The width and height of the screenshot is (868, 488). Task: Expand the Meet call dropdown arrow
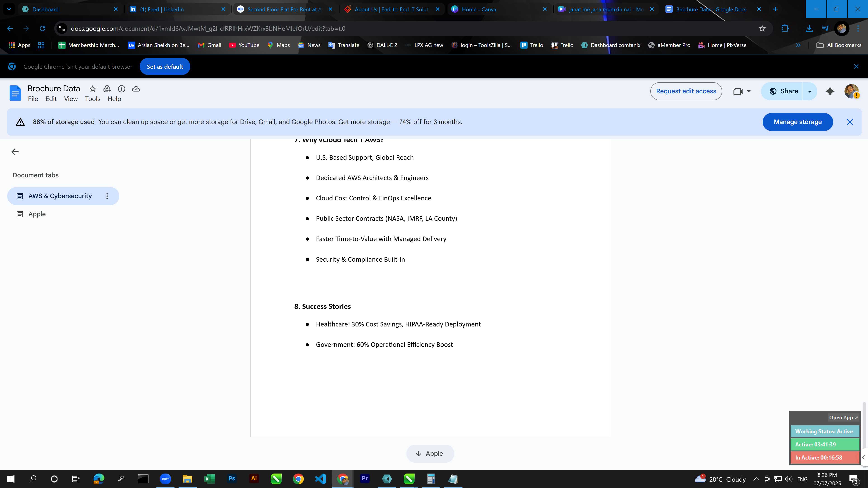tap(749, 91)
